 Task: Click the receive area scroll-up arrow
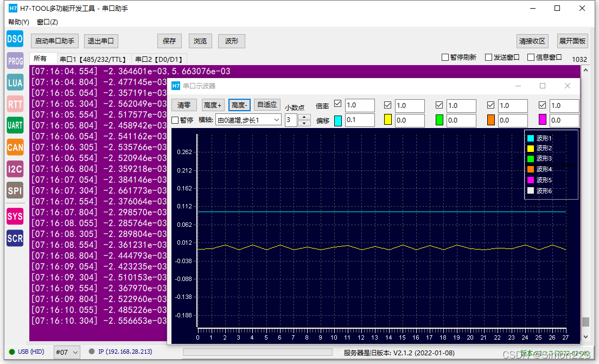(x=585, y=71)
